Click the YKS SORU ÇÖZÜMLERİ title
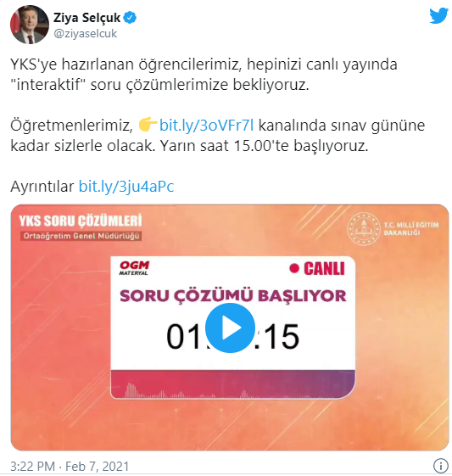This screenshot has width=452, height=476. pos(81,221)
